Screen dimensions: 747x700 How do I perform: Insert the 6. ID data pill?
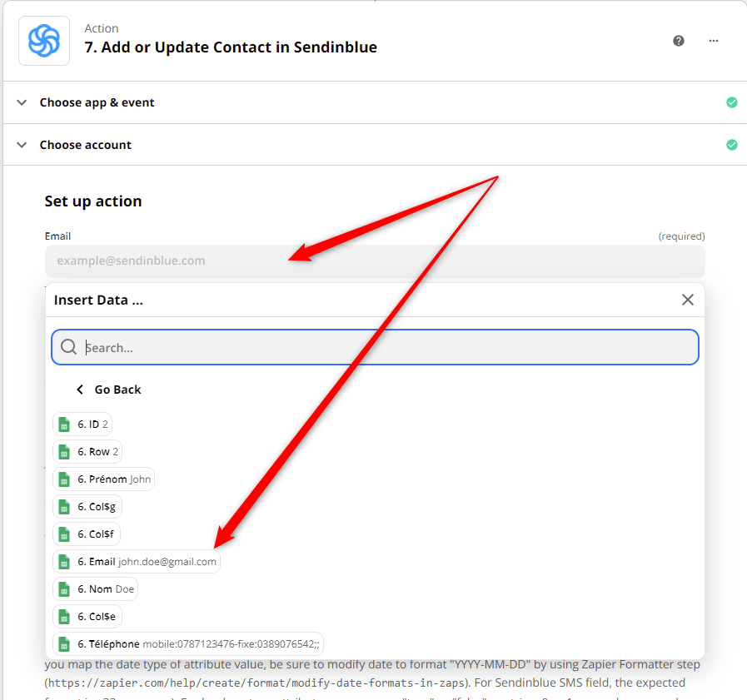point(82,424)
